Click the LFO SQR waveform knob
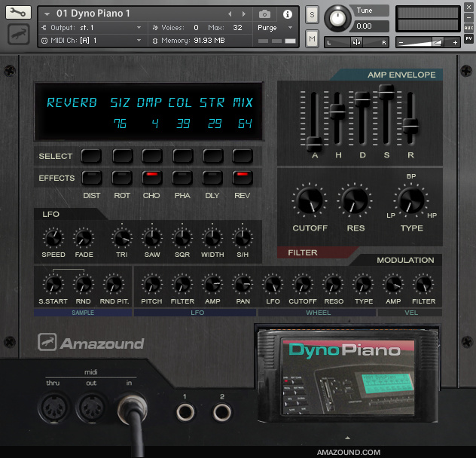The image size is (476, 458). click(x=182, y=238)
